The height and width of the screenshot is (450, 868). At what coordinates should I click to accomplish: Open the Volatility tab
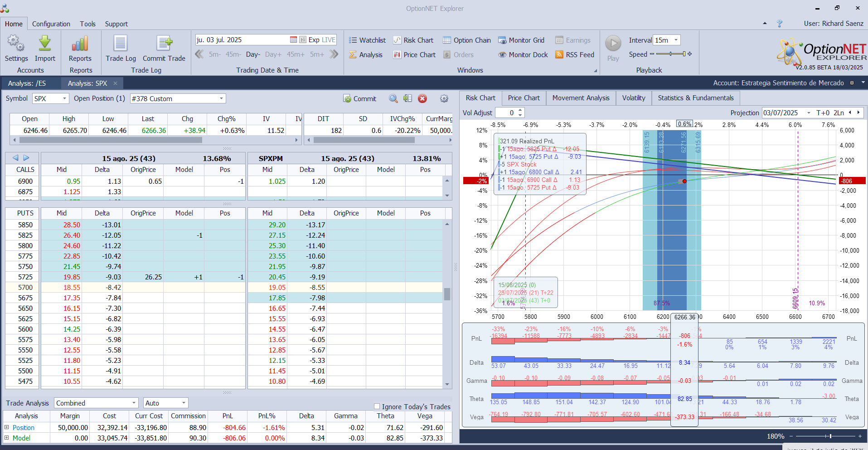[634, 98]
